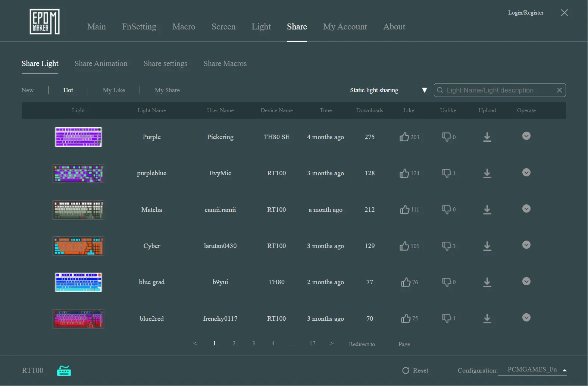Open the Static light sharing dropdown
Viewport: 588px width, 386px height.
(x=388, y=90)
